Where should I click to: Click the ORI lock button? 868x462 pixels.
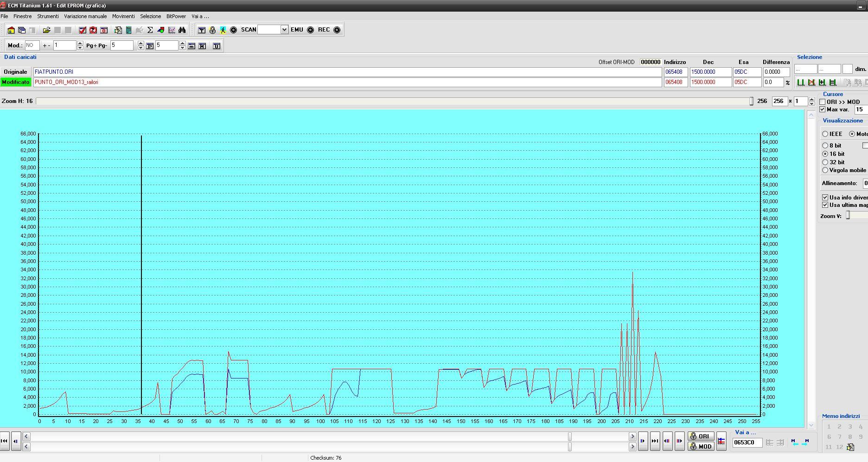[700, 436]
